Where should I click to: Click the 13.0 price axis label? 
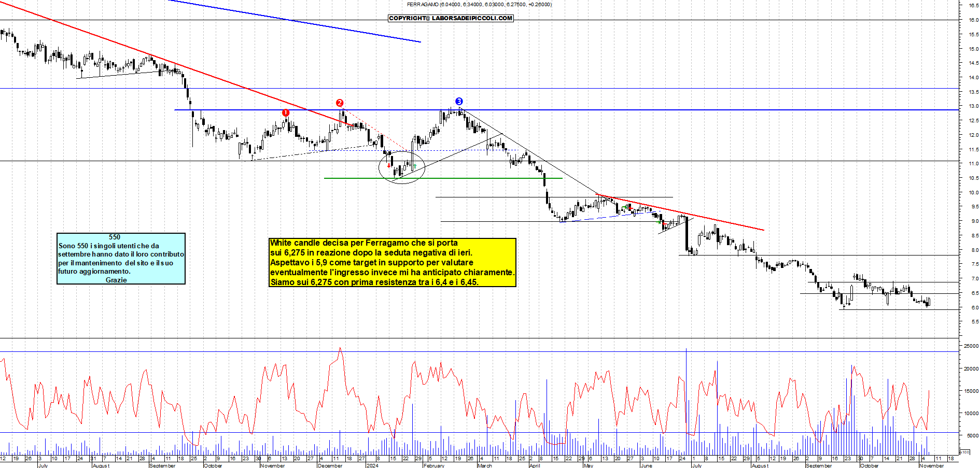[x=974, y=106]
